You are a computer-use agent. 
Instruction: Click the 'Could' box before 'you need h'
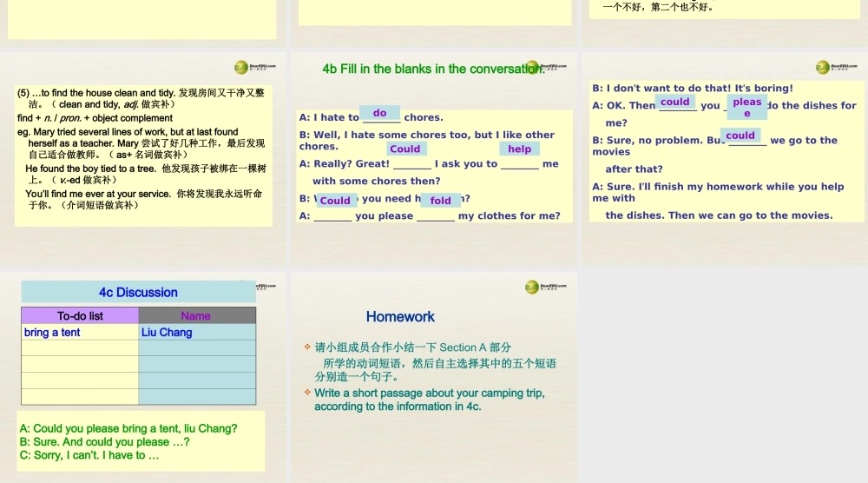pos(335,201)
